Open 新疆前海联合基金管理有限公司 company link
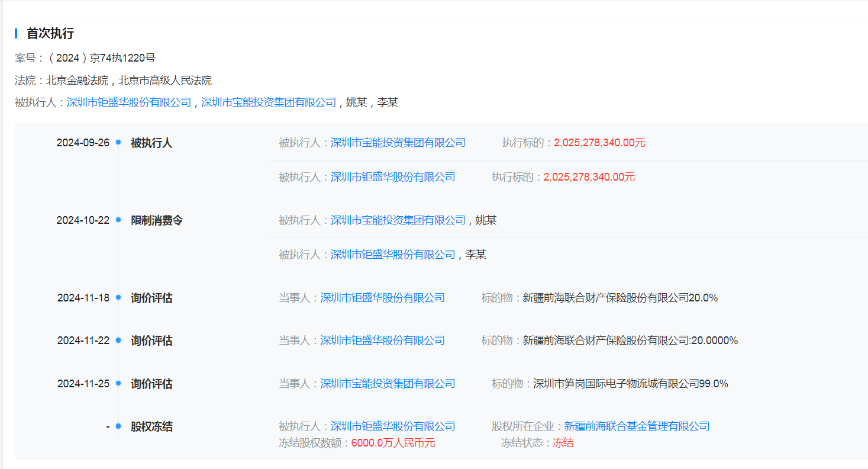This screenshot has width=868, height=469. 637,426
